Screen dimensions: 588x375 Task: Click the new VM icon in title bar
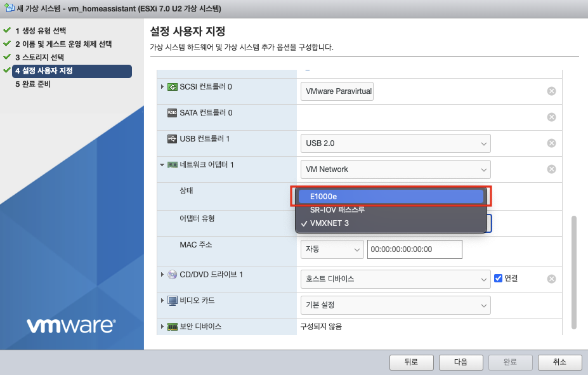coord(10,8)
